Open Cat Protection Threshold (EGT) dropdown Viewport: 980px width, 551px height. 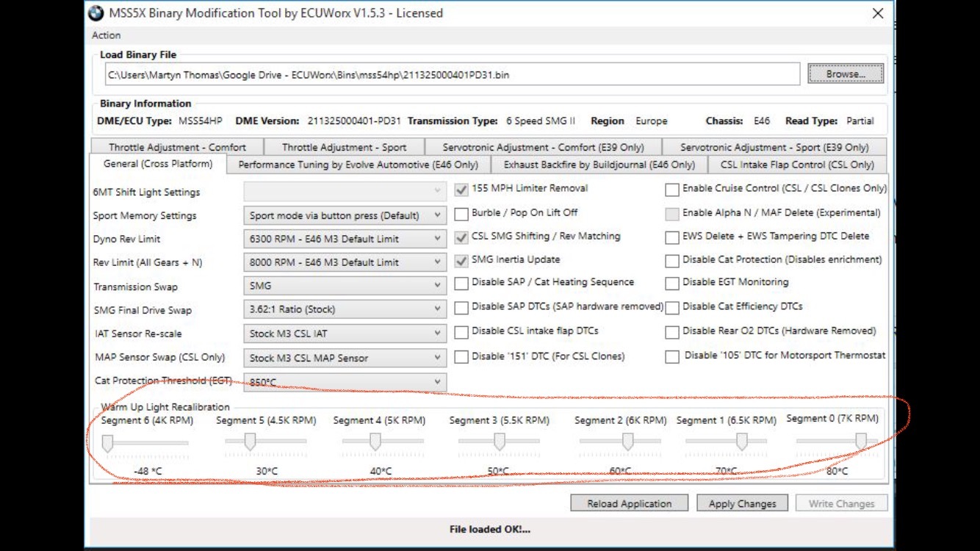point(345,382)
